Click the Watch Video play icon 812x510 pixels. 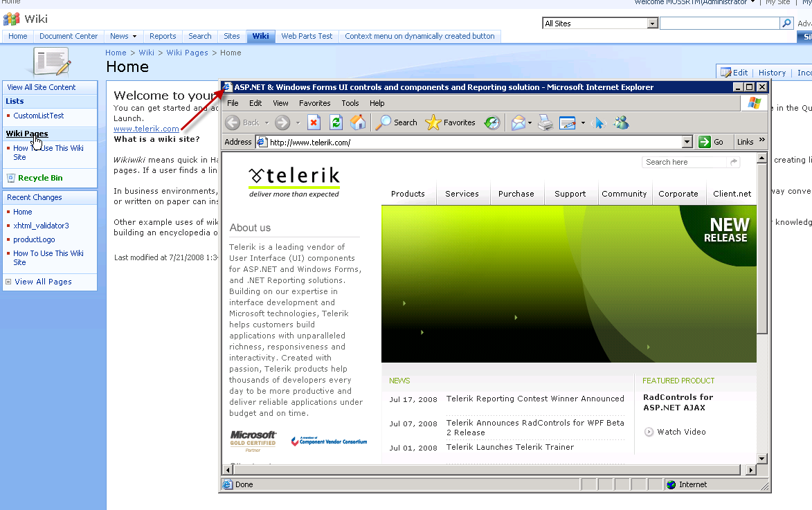(x=649, y=432)
